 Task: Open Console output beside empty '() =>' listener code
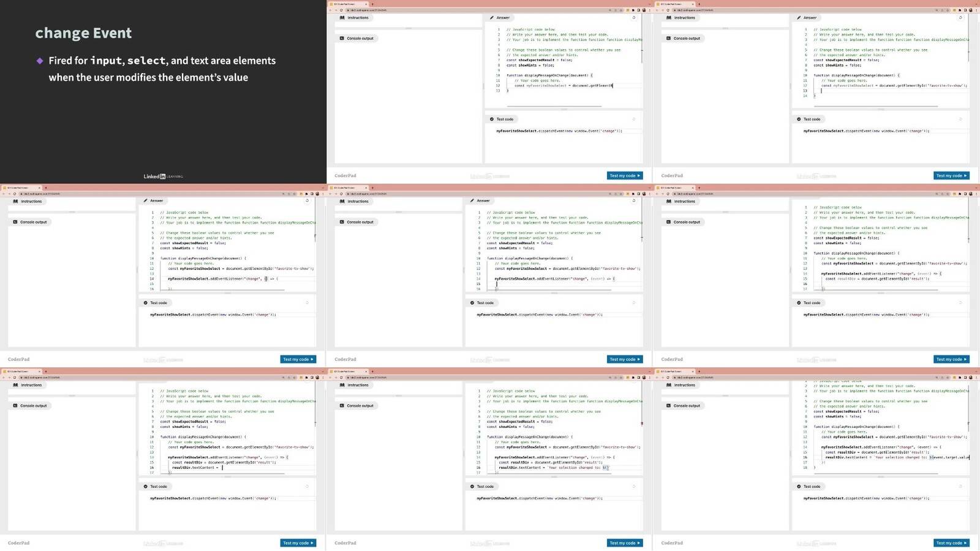30,222
